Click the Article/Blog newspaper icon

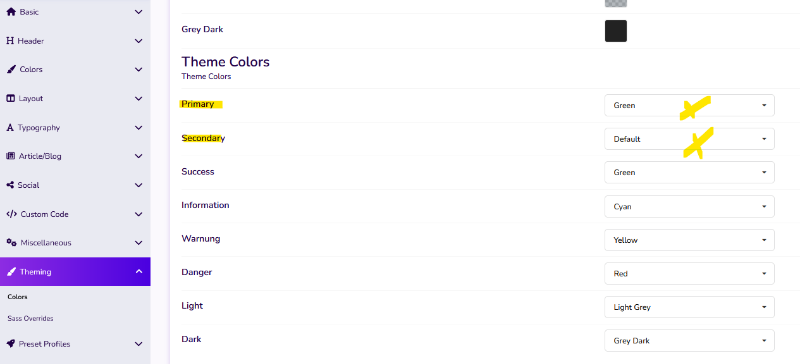pos(11,156)
